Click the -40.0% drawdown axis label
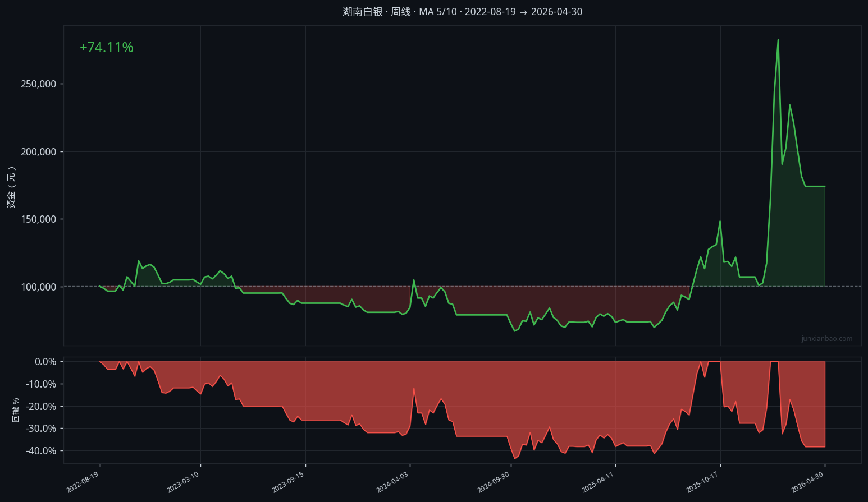The height and width of the screenshot is (502, 868). (x=42, y=451)
